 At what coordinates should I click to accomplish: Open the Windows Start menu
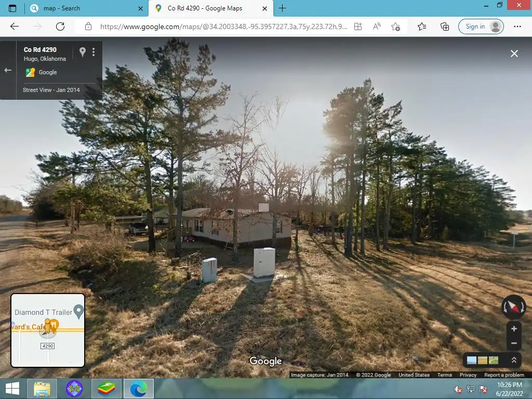pyautogui.click(x=12, y=389)
